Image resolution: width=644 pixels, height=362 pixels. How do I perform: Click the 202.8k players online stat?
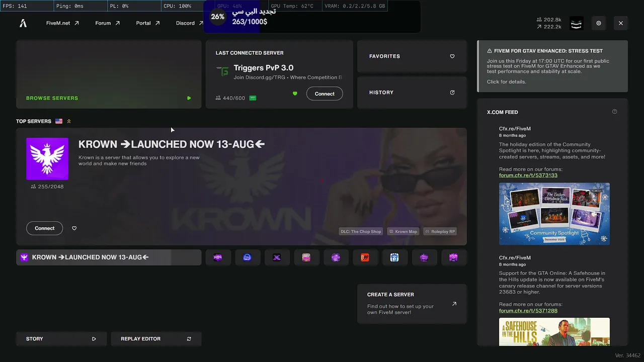[549, 20]
